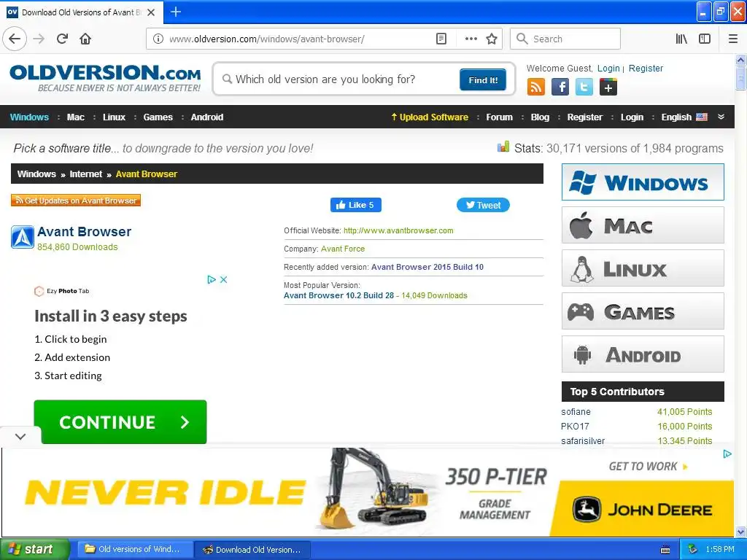Open the Library bookmarks icon

tap(681, 39)
